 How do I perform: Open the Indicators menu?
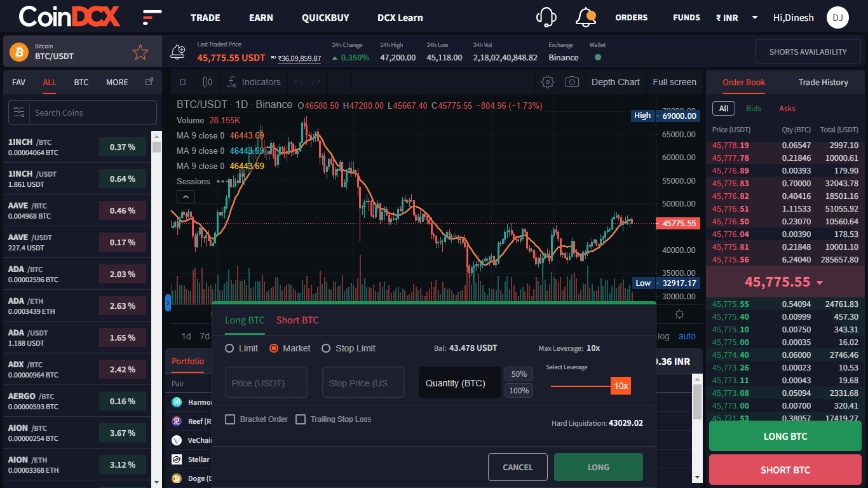254,82
